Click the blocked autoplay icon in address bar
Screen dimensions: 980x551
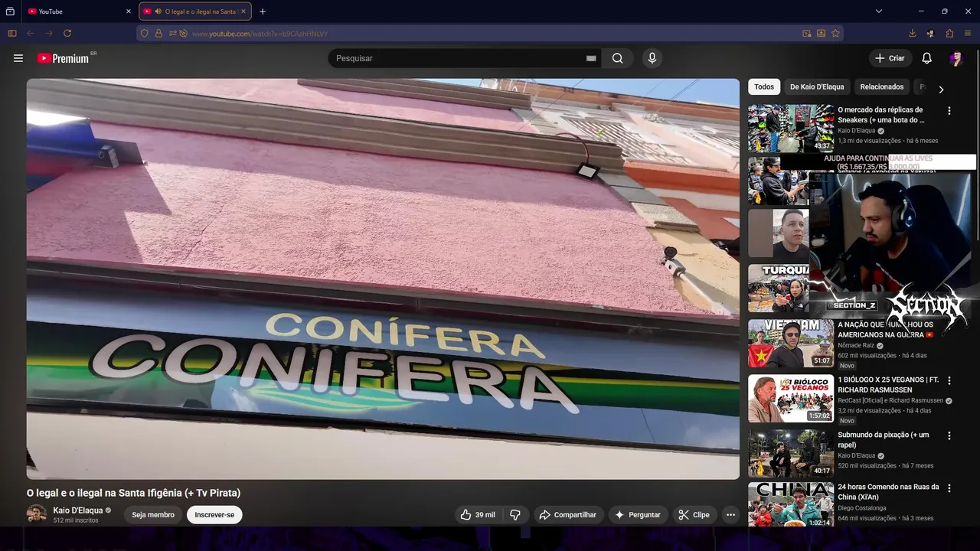[x=183, y=34]
